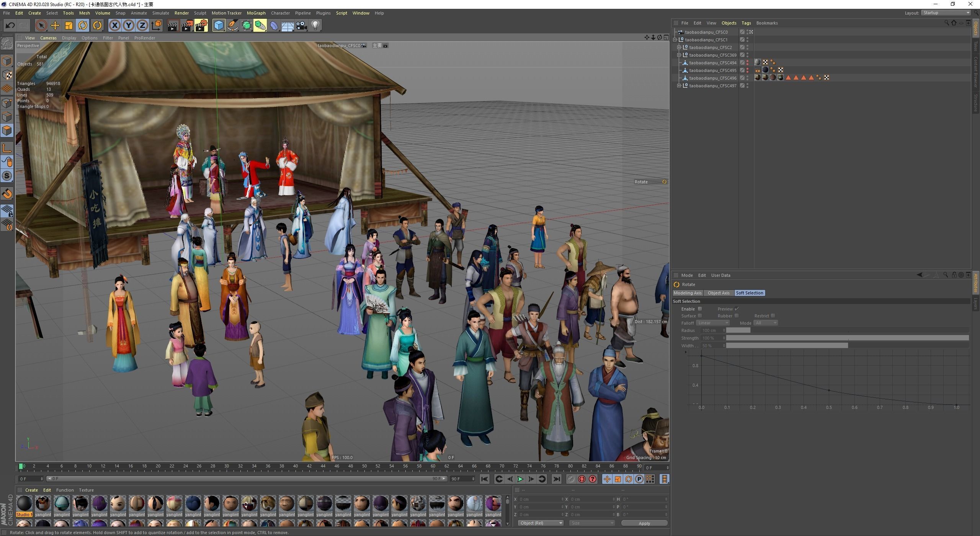980x536 pixels.
Task: Activate the Live Selection tool
Action: pyautogui.click(x=40, y=25)
